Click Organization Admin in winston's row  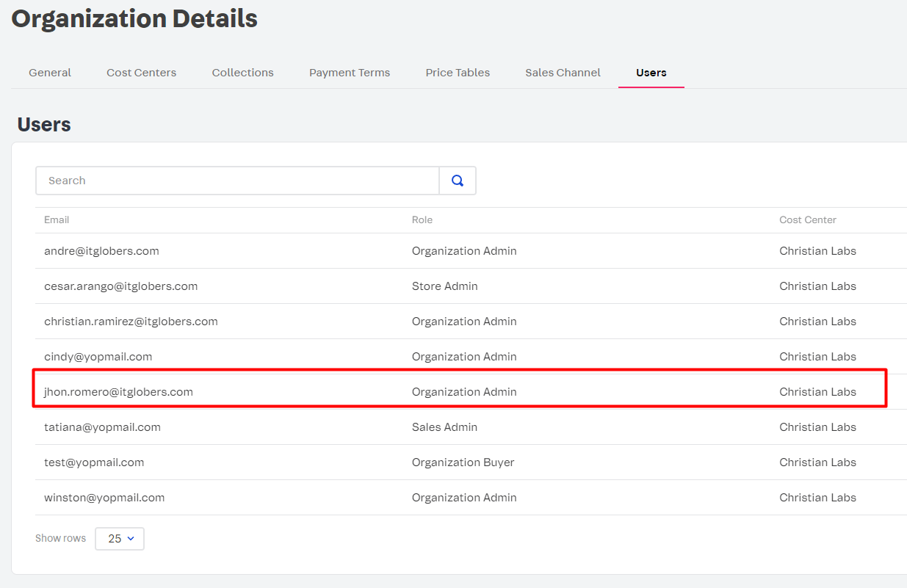(x=464, y=498)
